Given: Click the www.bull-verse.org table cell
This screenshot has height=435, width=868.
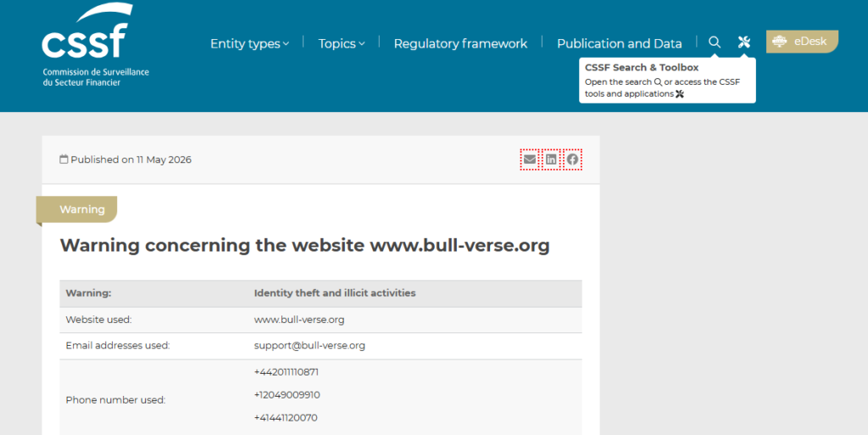Looking at the screenshot, I should point(299,320).
